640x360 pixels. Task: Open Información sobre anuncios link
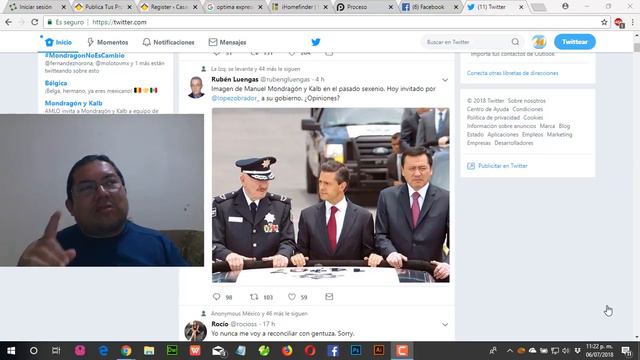(x=501, y=126)
